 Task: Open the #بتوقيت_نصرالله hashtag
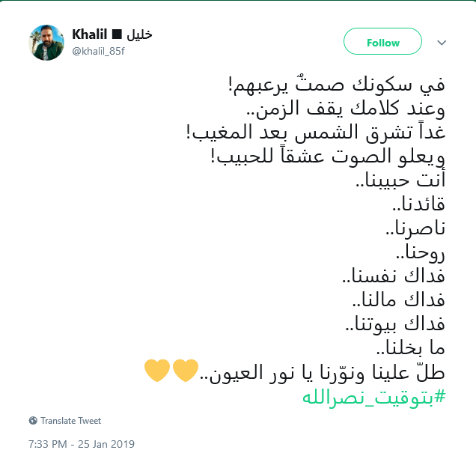pos(374,398)
